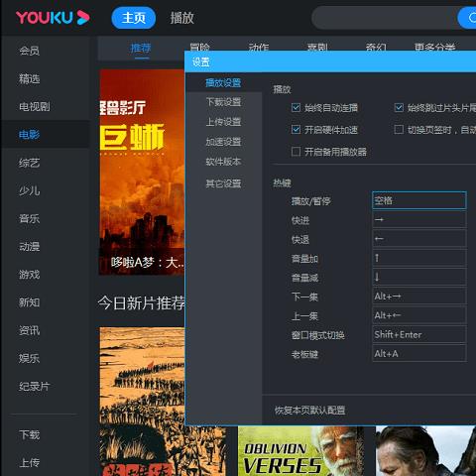
Task: Open the Oblivion Verses movie thumbnail
Action: (300, 451)
